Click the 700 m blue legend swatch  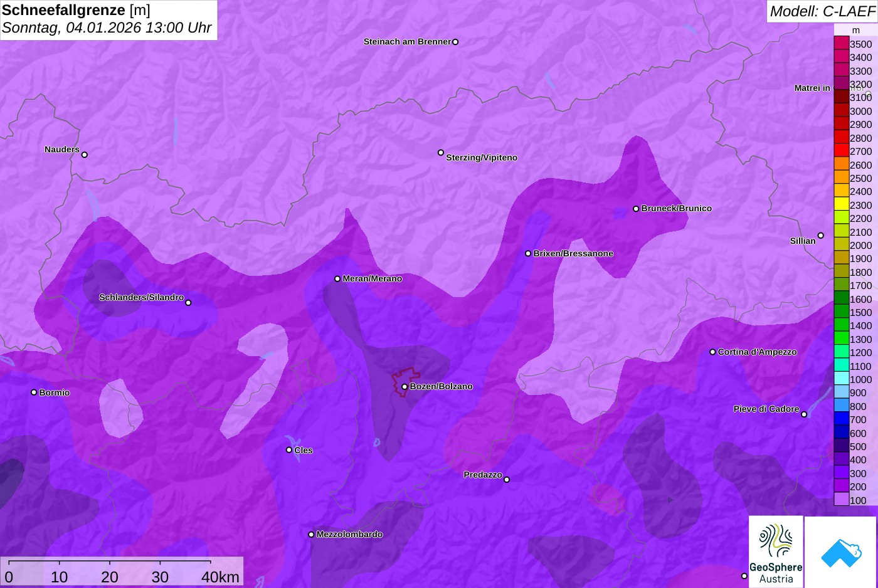coord(841,419)
